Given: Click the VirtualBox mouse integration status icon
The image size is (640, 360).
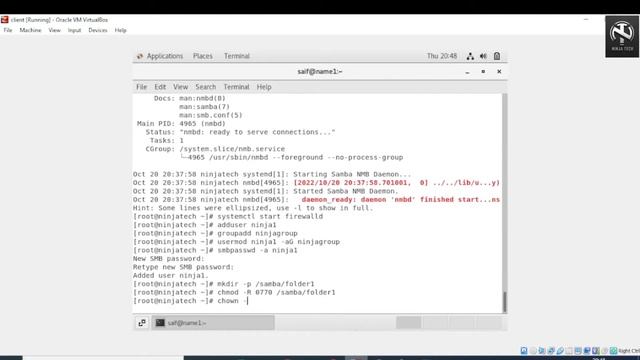Looking at the screenshot, I should point(605,351).
